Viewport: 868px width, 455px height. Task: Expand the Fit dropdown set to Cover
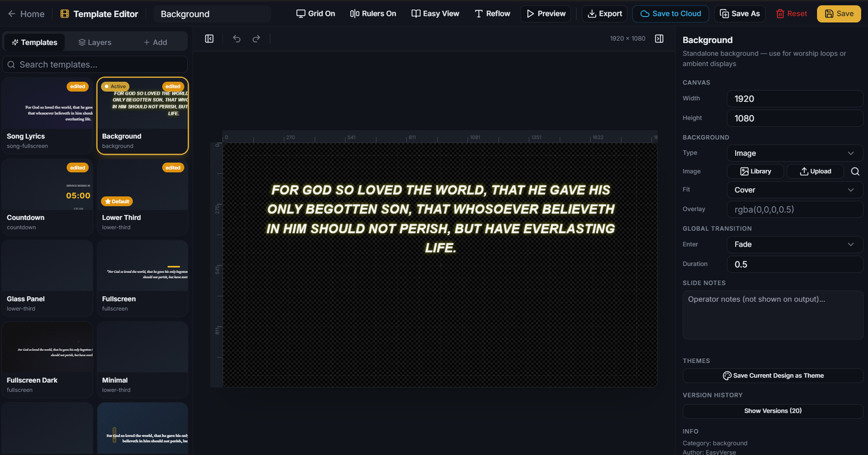coord(794,190)
